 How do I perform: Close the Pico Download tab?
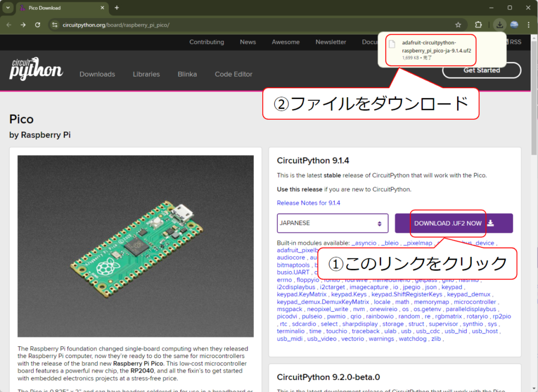click(x=102, y=7)
